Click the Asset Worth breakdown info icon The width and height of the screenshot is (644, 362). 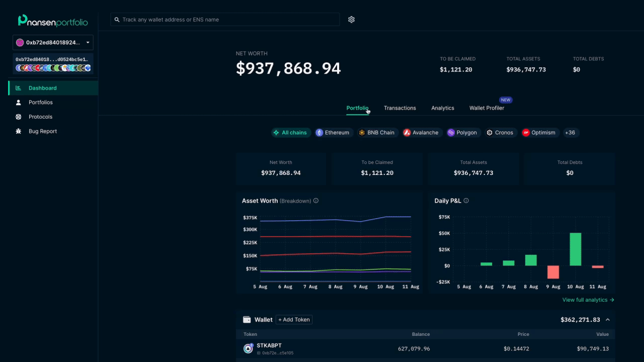(316, 200)
